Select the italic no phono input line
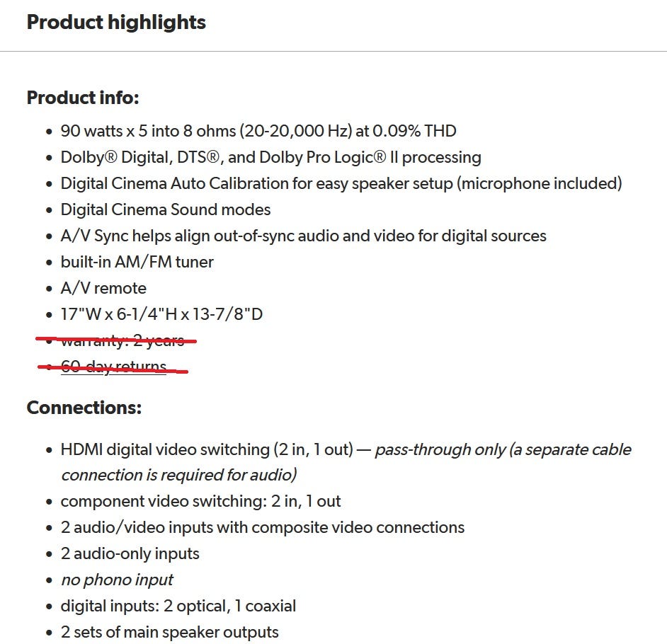 (117, 580)
